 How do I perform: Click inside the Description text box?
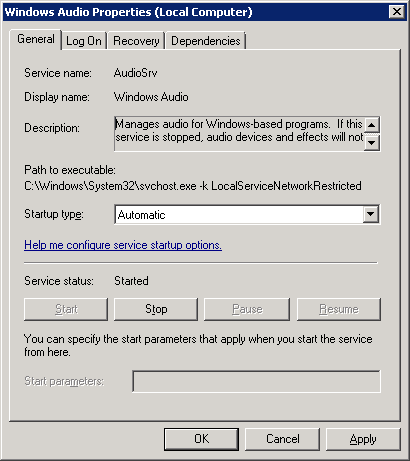(239, 134)
